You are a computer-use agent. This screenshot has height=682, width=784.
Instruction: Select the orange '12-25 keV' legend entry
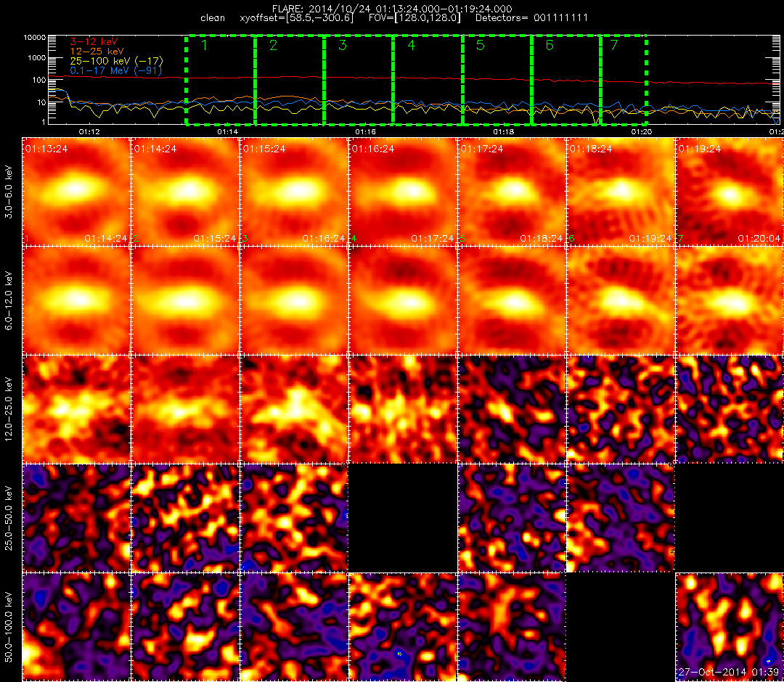point(97,51)
